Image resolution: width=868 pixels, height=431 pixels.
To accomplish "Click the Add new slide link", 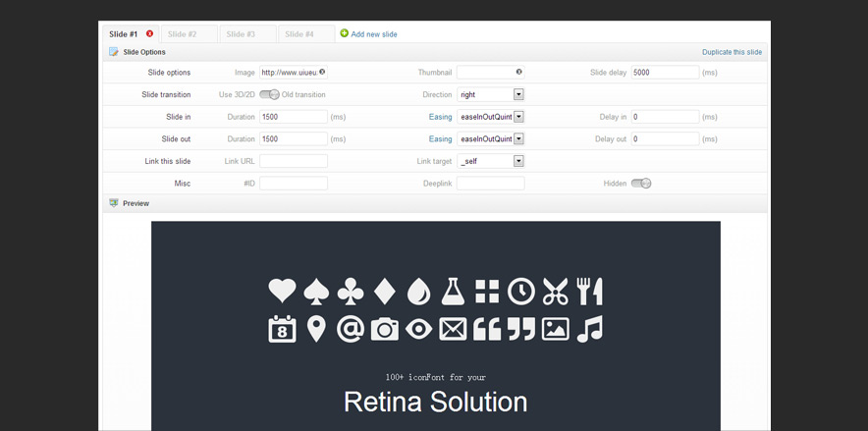I will pos(374,34).
